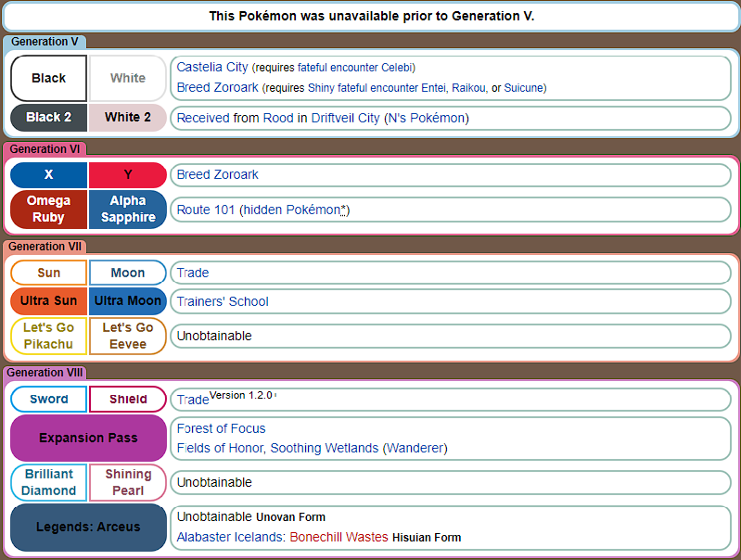
Task: Click the White game version cell
Action: 128,78
